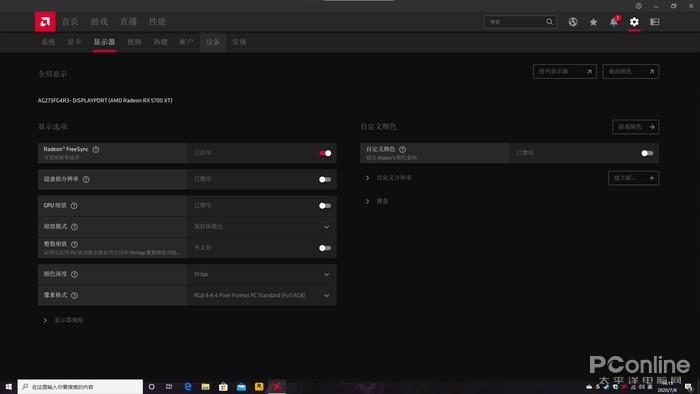Click the Windows taskbar search box
Screen dimensions: 700x394
point(80,386)
